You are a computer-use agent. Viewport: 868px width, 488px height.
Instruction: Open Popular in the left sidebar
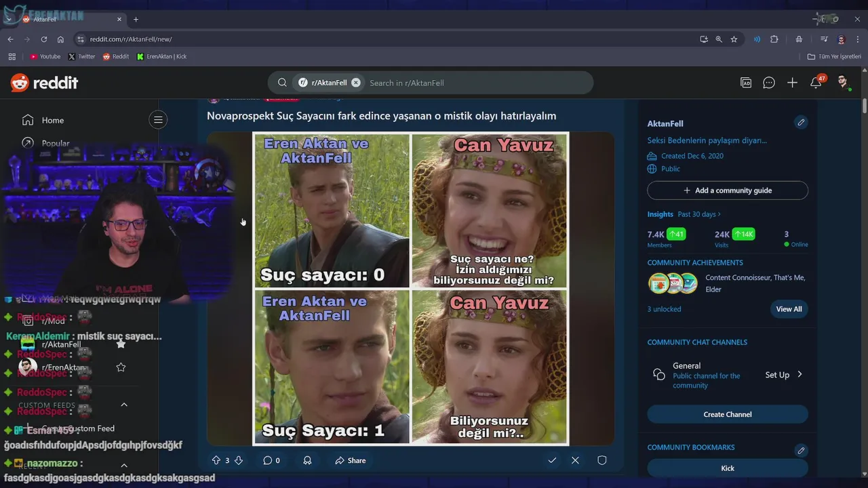point(55,143)
